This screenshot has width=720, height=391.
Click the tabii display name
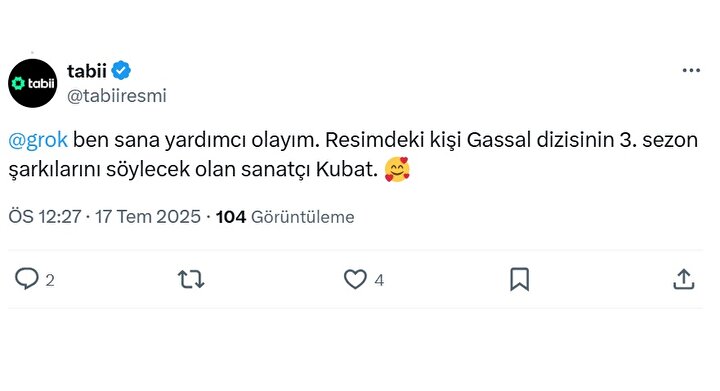tap(87, 71)
